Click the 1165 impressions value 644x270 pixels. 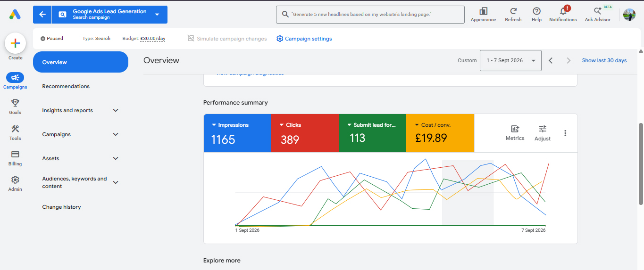tap(223, 139)
